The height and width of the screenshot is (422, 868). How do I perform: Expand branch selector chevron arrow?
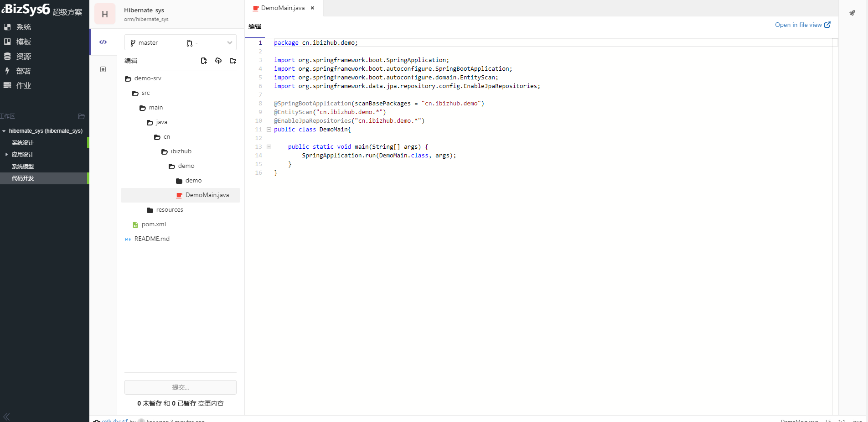point(230,43)
